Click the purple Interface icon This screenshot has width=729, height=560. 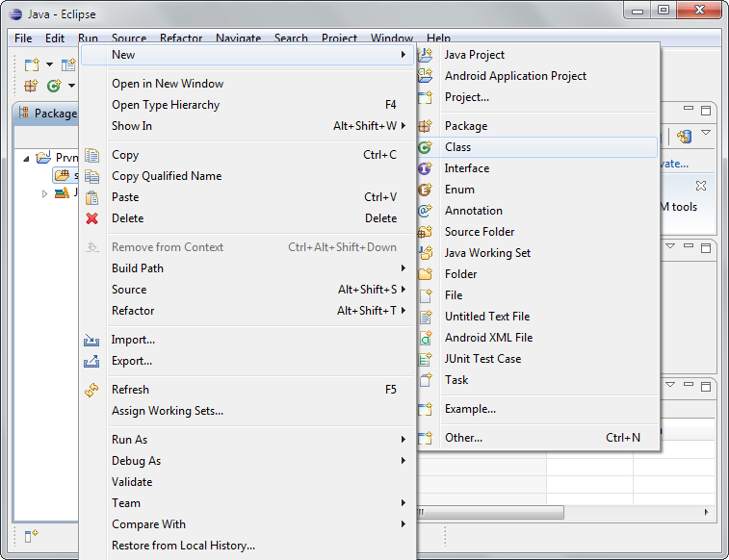(x=426, y=168)
